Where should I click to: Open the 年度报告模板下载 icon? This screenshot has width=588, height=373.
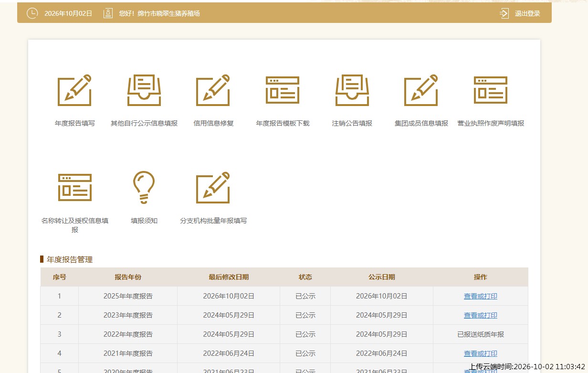click(x=283, y=90)
